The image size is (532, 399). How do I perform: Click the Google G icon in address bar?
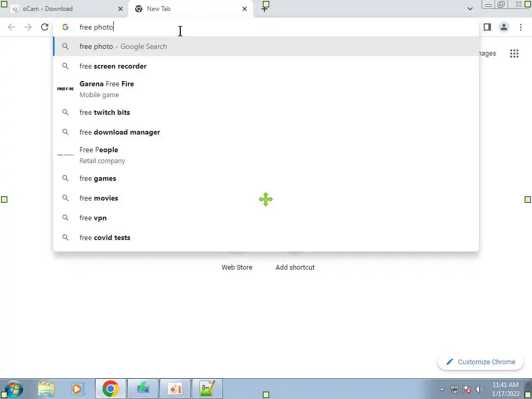point(65,27)
